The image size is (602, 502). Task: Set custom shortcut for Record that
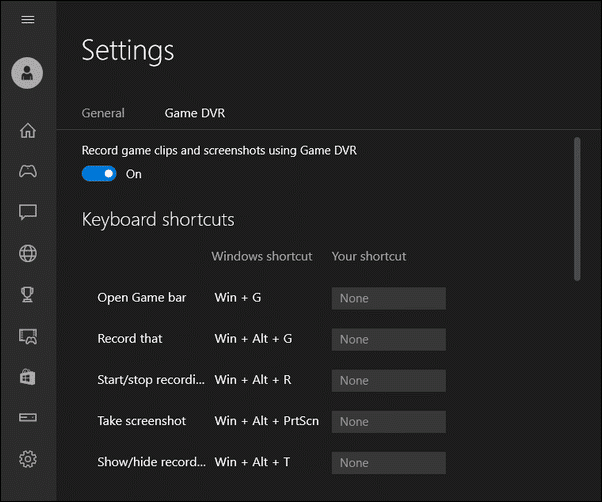389,339
